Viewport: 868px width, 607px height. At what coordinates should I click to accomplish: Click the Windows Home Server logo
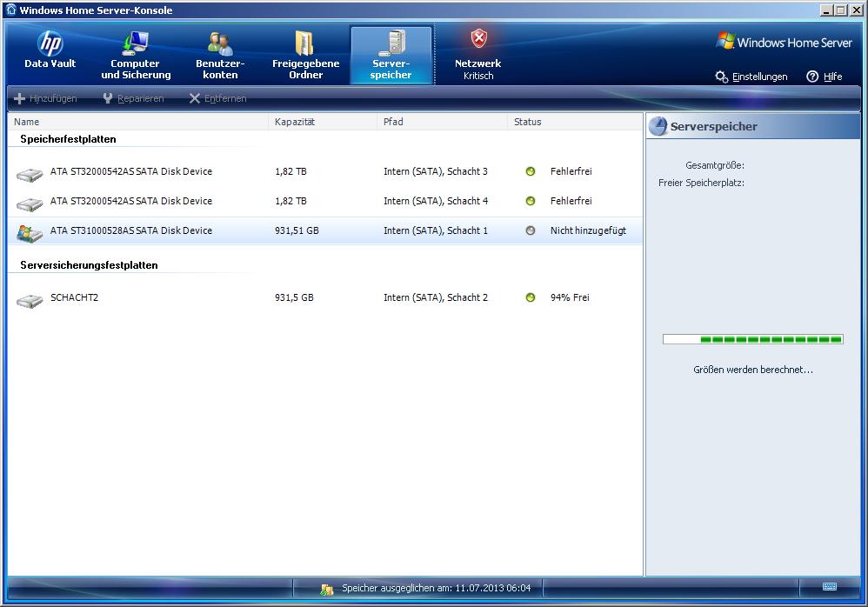click(x=784, y=42)
